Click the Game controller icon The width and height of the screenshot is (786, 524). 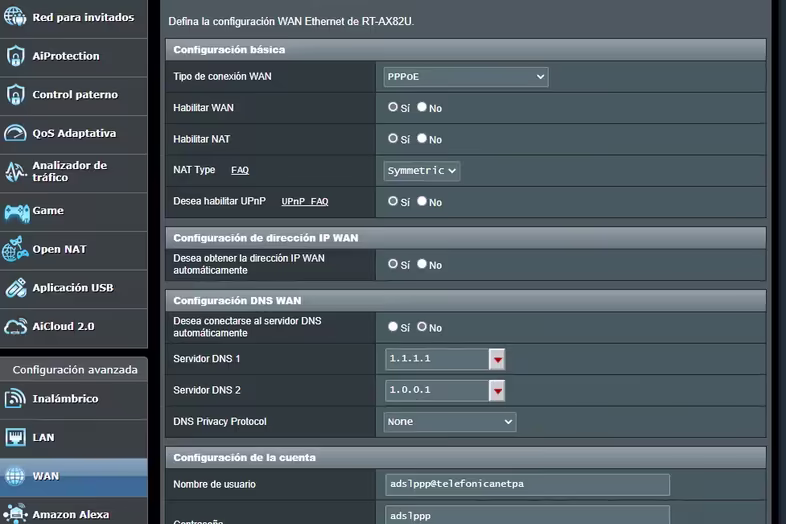coord(17,212)
